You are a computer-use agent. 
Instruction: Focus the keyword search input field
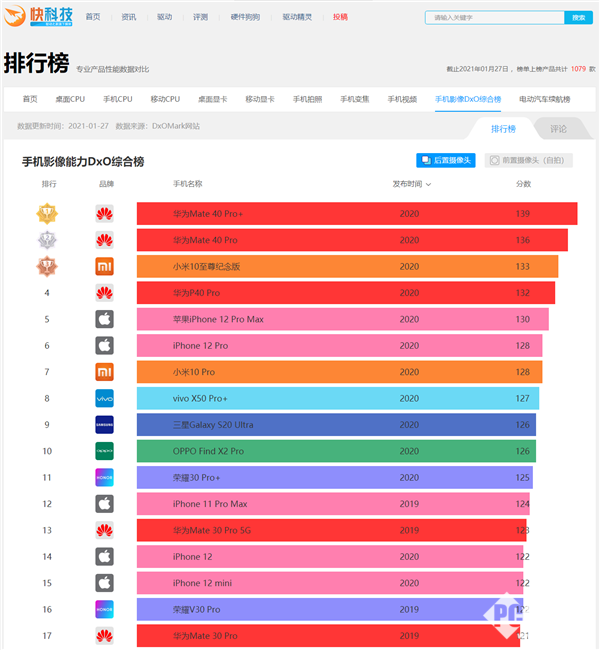point(494,18)
